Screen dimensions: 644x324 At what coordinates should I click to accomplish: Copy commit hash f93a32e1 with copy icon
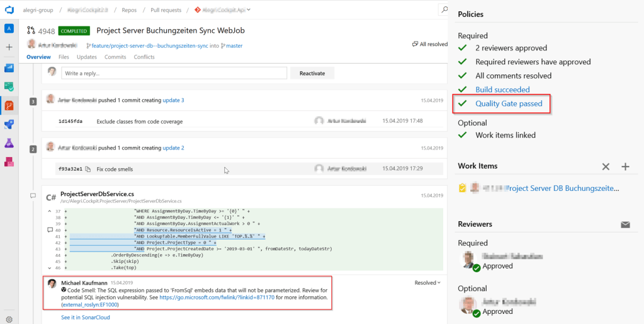[88, 169]
